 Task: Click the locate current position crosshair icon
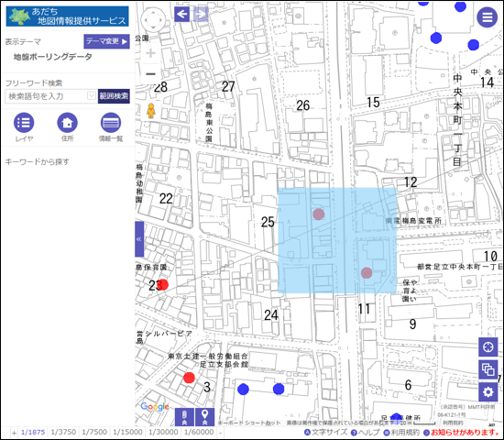click(488, 347)
